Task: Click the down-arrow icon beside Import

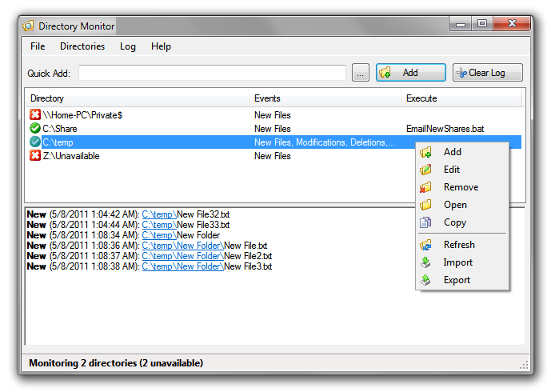Action: pyautogui.click(x=425, y=262)
